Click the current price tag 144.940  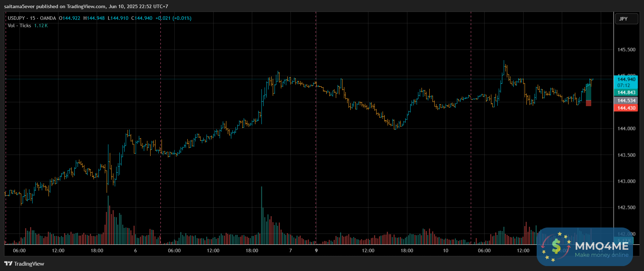(626, 79)
